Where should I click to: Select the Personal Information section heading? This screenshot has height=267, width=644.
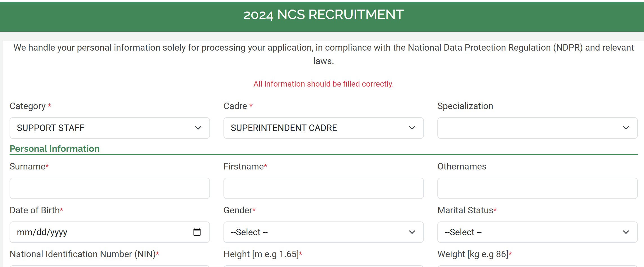coord(54,149)
